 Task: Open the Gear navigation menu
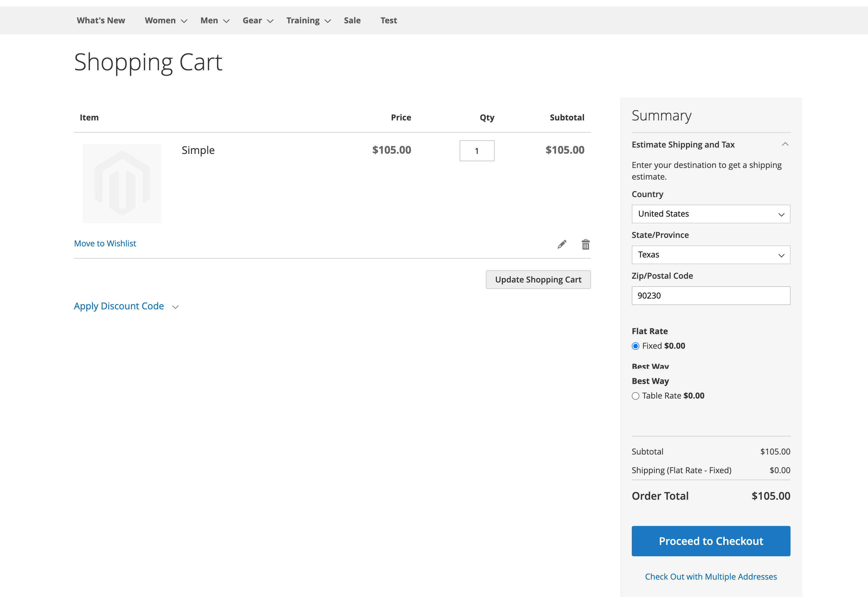253,20
